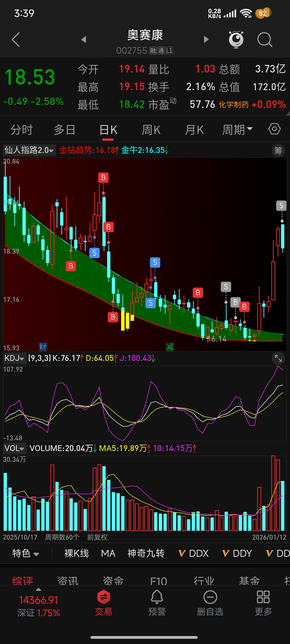Open the KDJ indicator dropdown
This screenshot has width=290, height=644.
tap(15, 358)
